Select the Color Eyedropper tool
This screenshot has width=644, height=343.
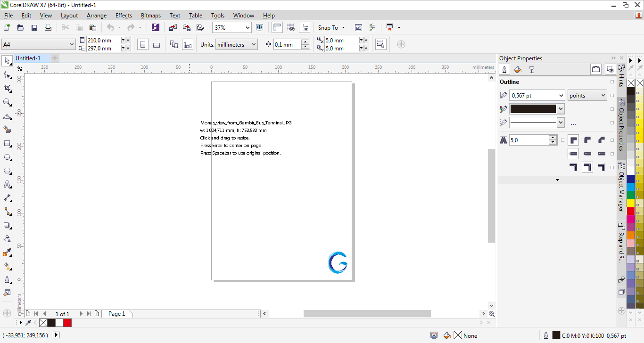coord(7,253)
